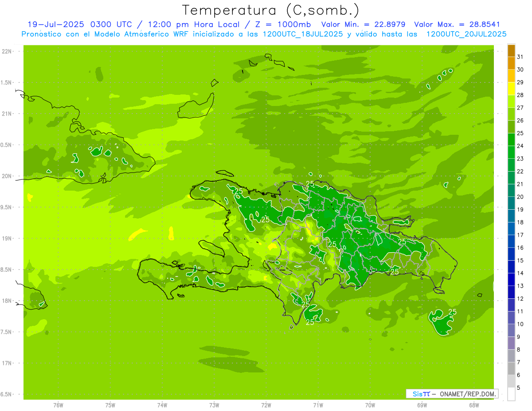Pick the blue legend swatch between 16 and 17

click(x=511, y=241)
